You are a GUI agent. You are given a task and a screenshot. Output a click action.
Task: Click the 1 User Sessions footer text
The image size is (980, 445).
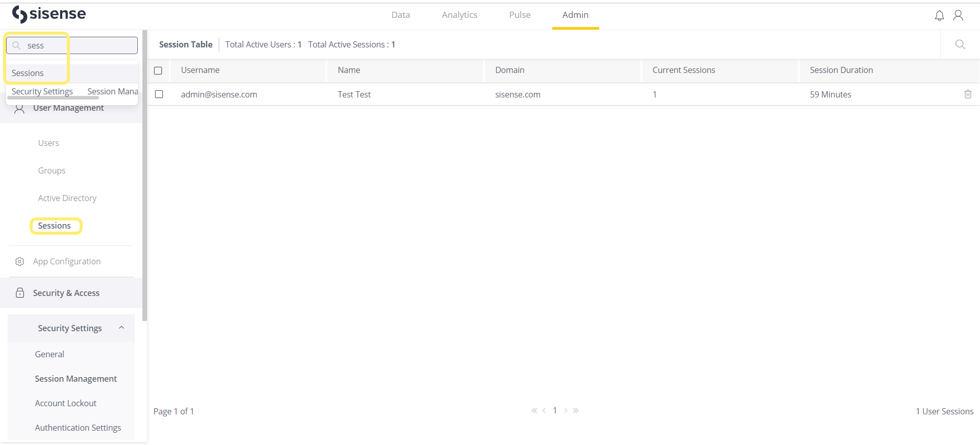pos(944,411)
